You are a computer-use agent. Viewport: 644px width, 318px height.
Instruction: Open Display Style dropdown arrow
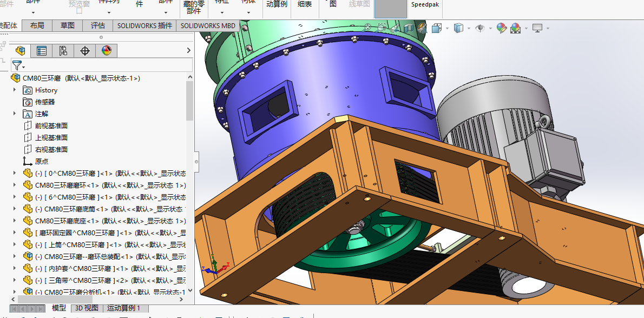469,28
